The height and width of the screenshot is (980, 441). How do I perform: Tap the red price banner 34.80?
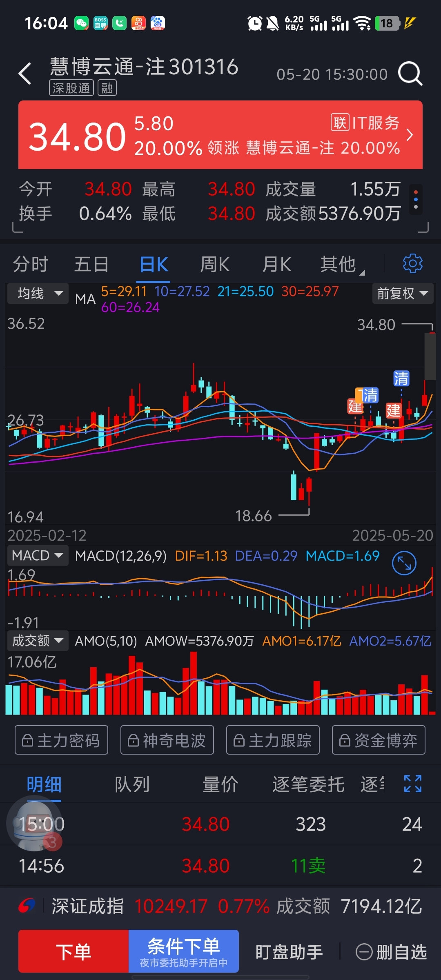(x=220, y=135)
